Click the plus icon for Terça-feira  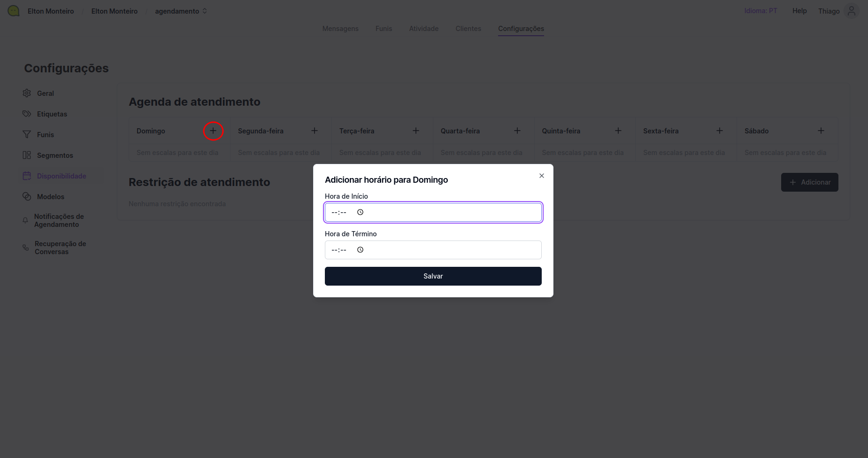416,131
